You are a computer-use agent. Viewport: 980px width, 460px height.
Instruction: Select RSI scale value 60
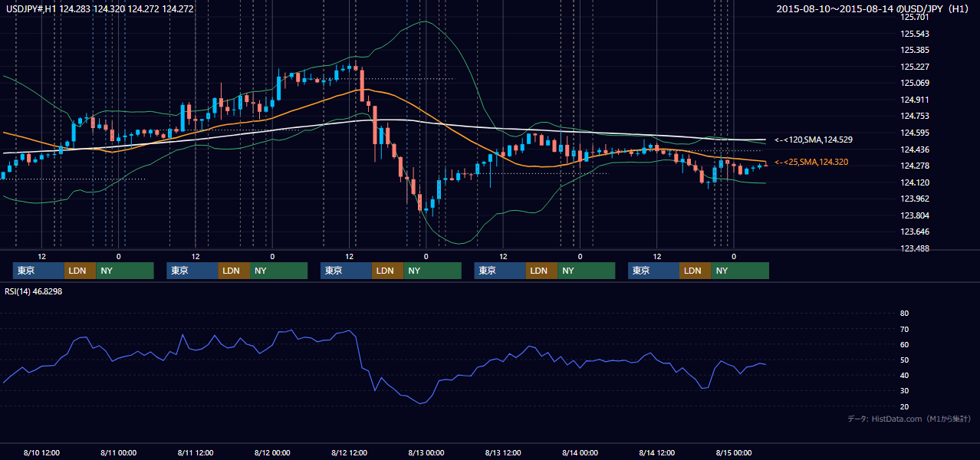click(904, 344)
